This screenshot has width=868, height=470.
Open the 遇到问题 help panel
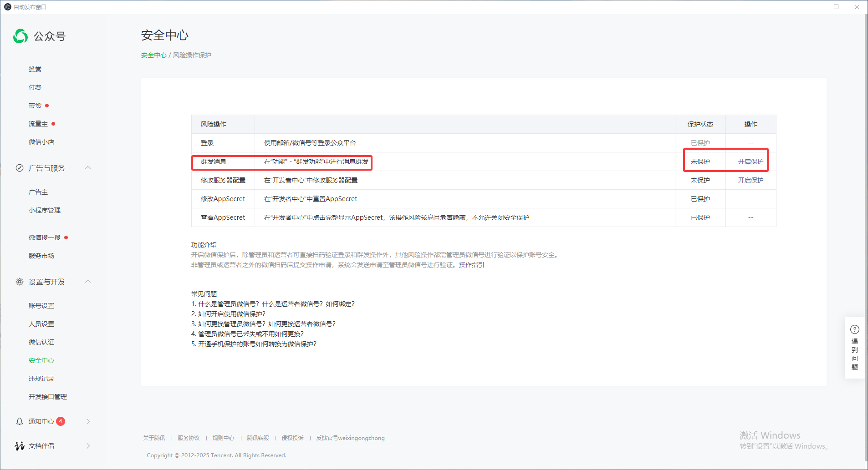point(854,348)
